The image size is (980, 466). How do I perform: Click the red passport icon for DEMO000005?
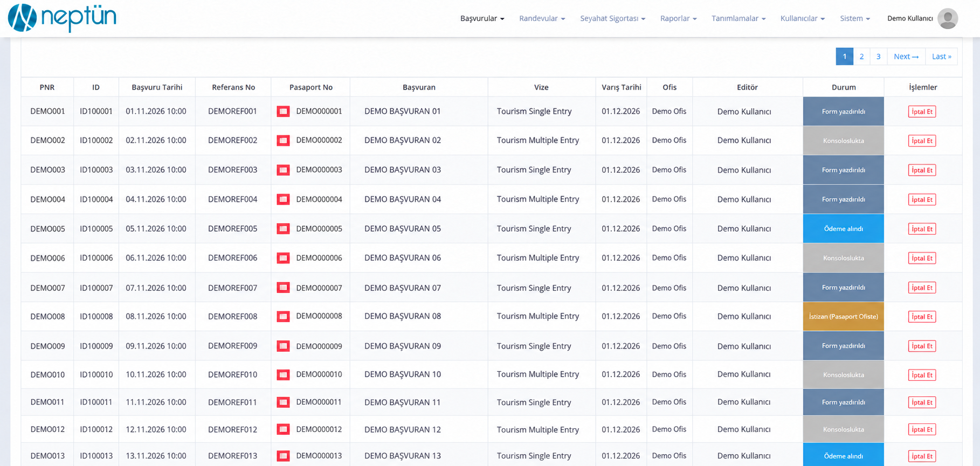pyautogui.click(x=283, y=229)
